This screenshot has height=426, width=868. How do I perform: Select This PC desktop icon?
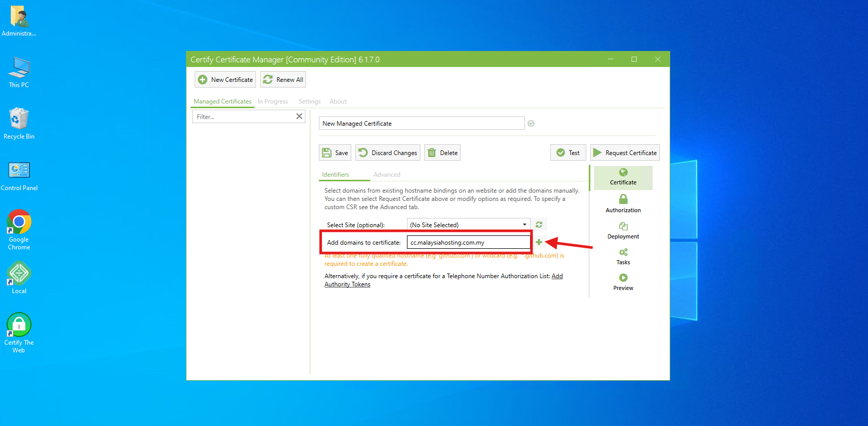[x=19, y=72]
